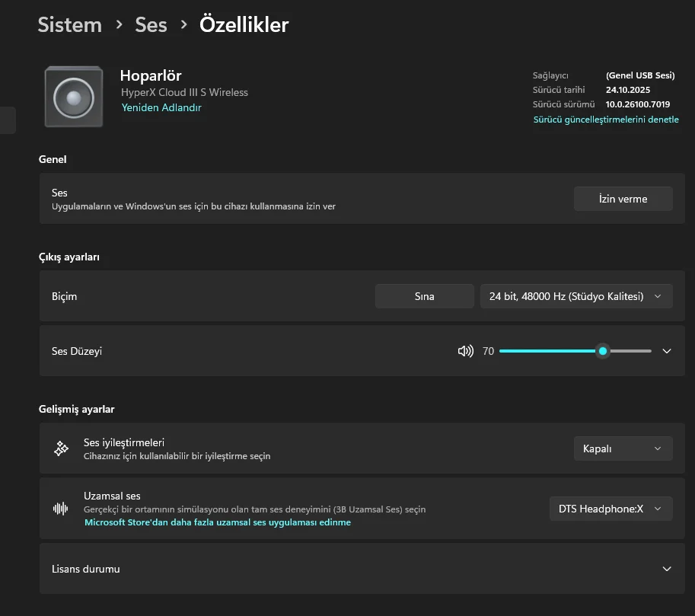Open the Microsoft Store spatial sound apps link
The image size is (695, 616).
coord(218,522)
